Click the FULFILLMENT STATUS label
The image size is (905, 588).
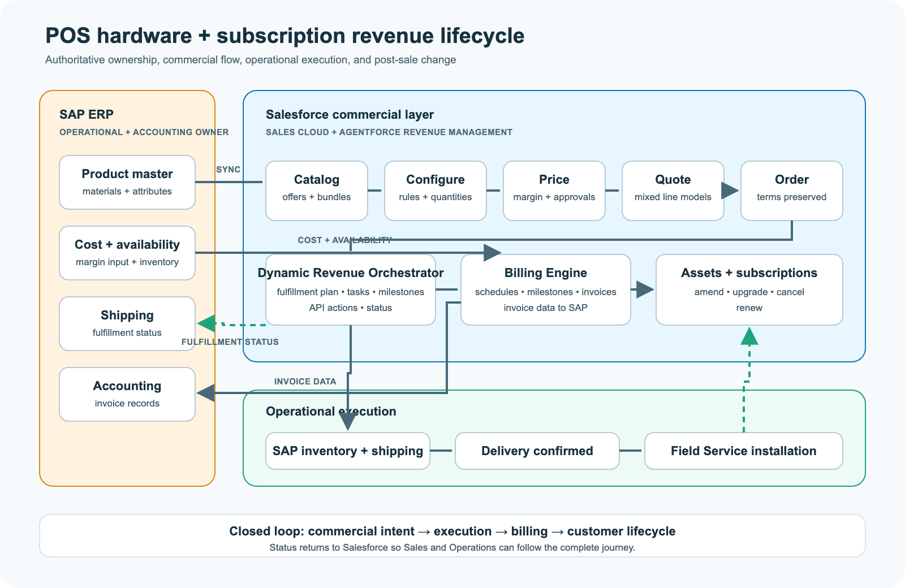(x=230, y=342)
